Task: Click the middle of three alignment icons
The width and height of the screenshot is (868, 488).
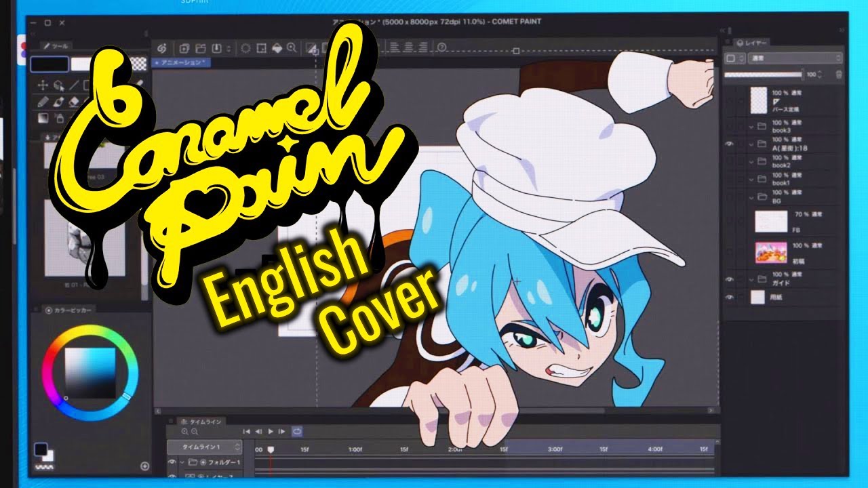Action: point(410,47)
